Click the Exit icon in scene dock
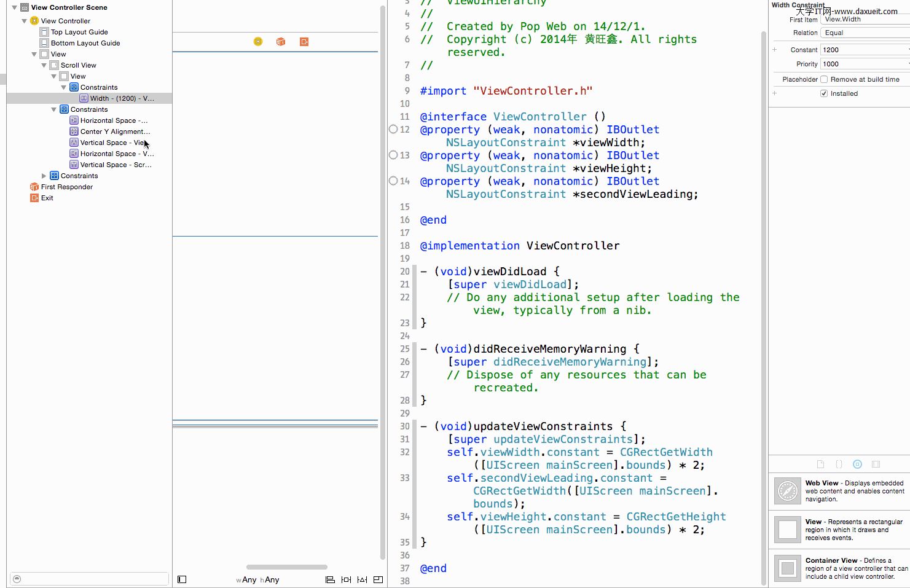Image resolution: width=910 pixels, height=588 pixels. [x=304, y=42]
